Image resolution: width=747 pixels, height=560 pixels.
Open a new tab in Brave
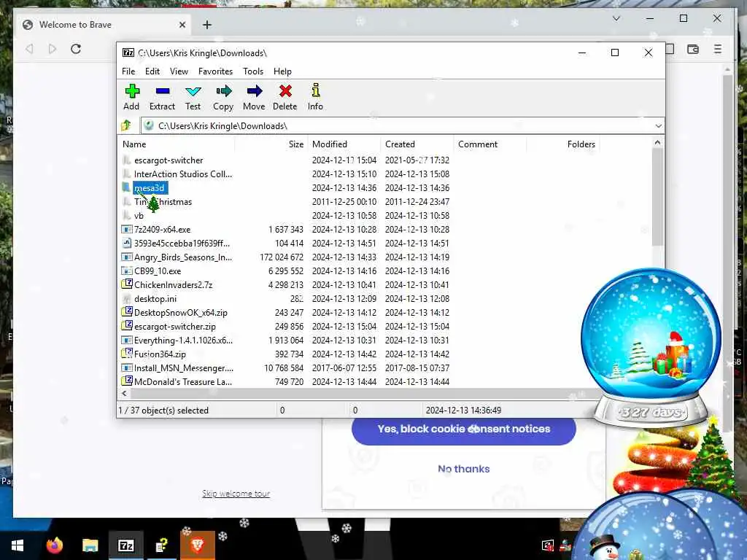point(206,25)
